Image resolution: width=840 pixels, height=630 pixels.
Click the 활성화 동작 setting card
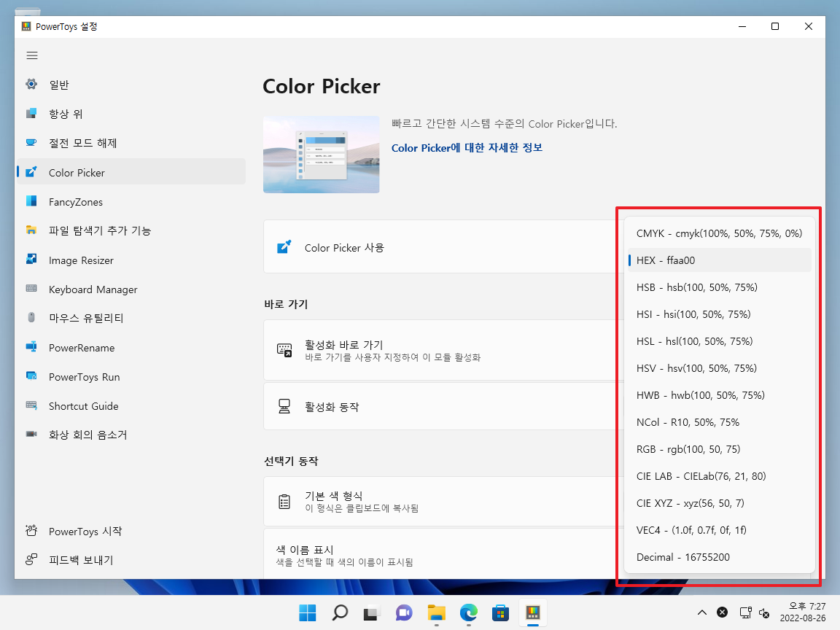443,406
